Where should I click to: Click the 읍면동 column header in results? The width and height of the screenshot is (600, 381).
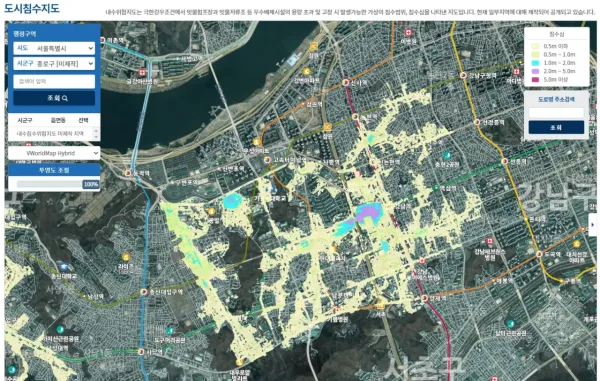58,120
